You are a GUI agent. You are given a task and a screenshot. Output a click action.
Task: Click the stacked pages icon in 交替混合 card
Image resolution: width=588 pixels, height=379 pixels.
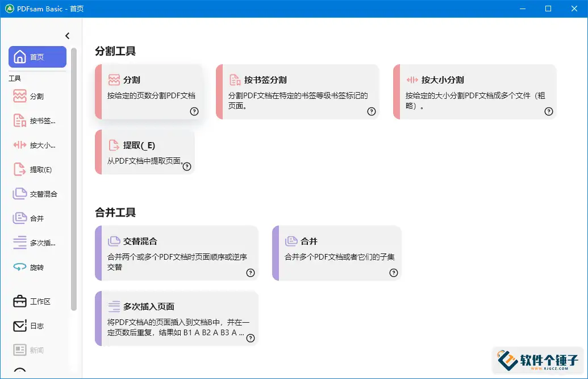pyautogui.click(x=114, y=241)
